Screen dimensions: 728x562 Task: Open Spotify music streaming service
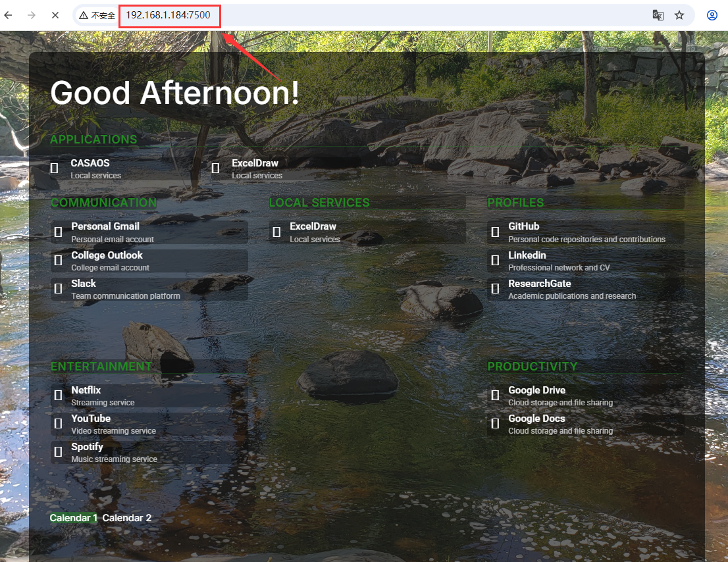point(149,453)
